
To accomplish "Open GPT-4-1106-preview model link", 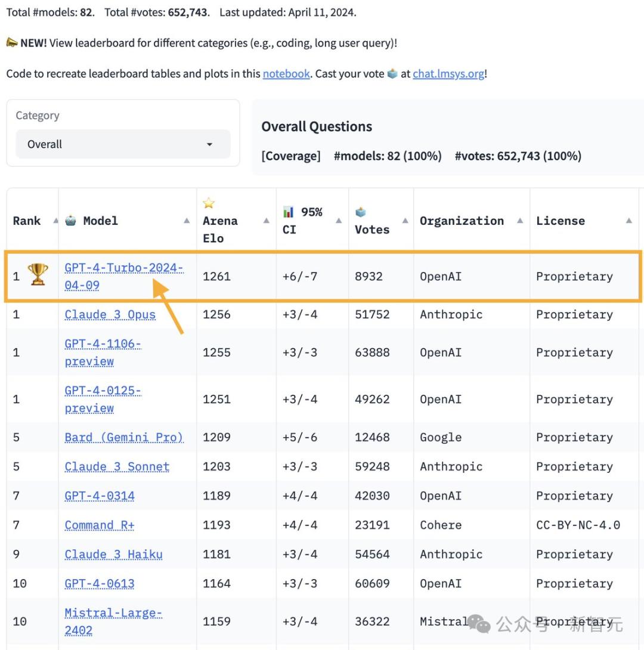I will pyautogui.click(x=103, y=353).
